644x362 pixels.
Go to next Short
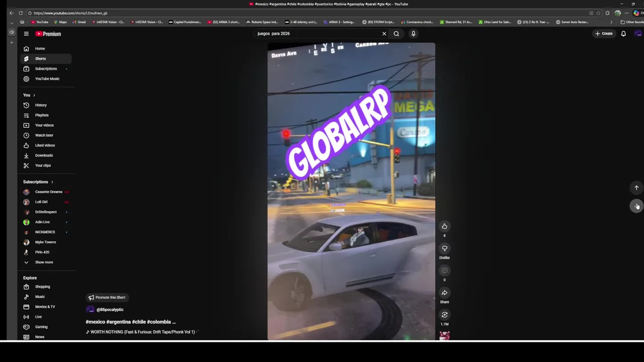pyautogui.click(x=636, y=206)
